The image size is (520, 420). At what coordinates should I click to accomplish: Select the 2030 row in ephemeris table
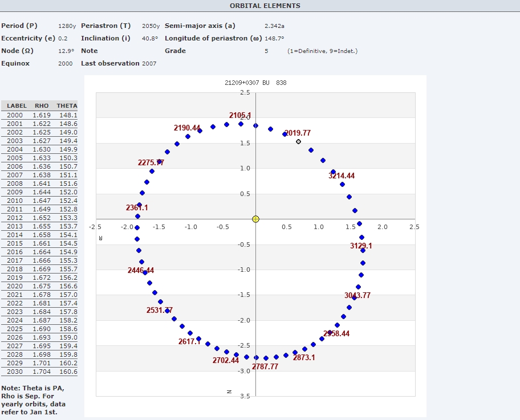(x=39, y=372)
